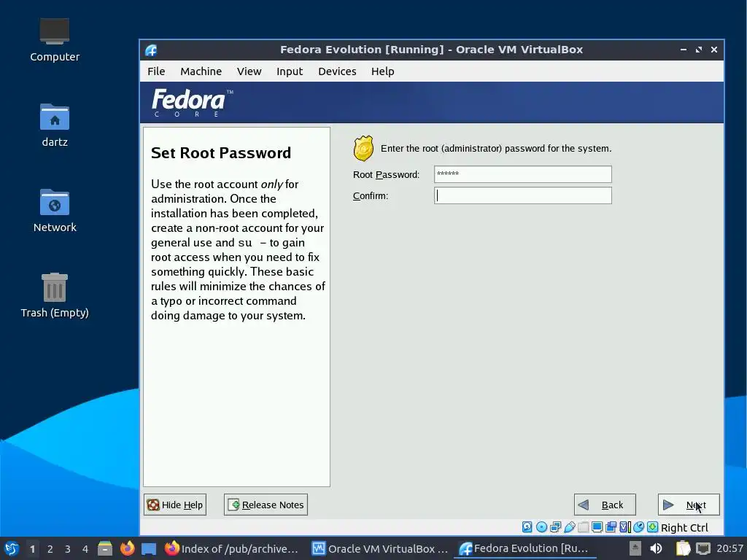The image size is (747, 560).
Task: Open the network adapters status icon
Action: [555, 527]
